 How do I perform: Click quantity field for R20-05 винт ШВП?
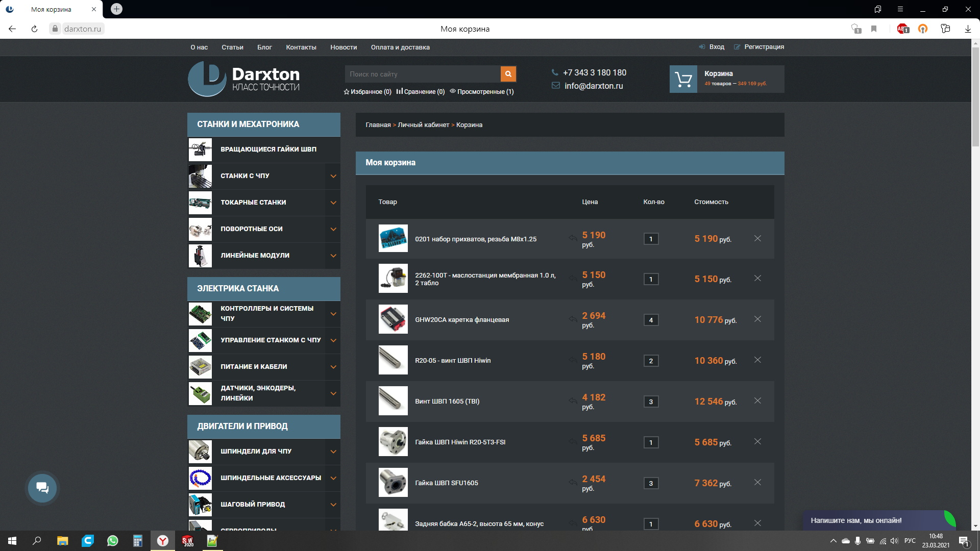pyautogui.click(x=651, y=361)
